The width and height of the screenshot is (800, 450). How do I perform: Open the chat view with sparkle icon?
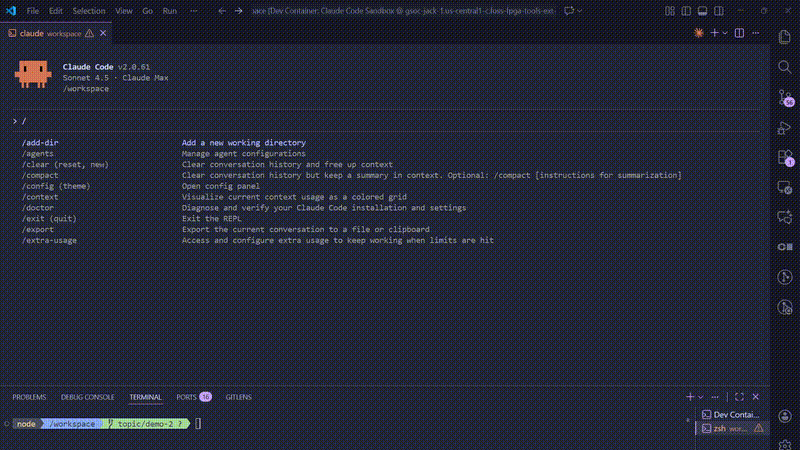pyautogui.click(x=785, y=217)
